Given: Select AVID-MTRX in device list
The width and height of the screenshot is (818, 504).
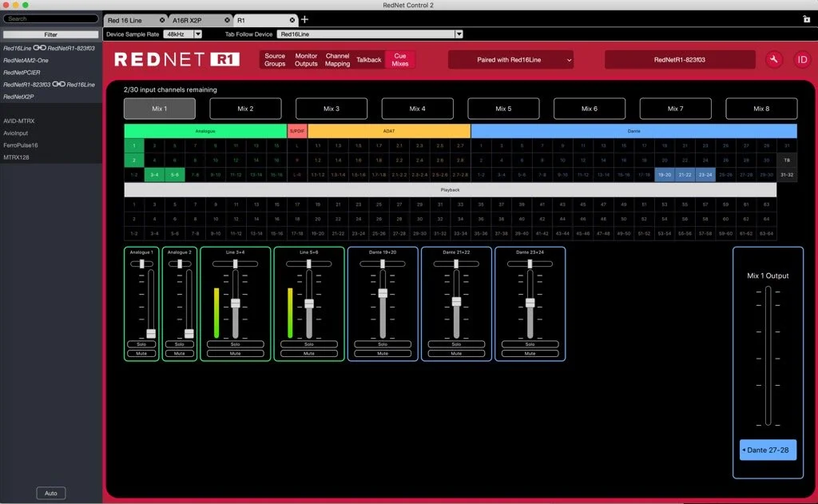Looking at the screenshot, I should coord(19,121).
